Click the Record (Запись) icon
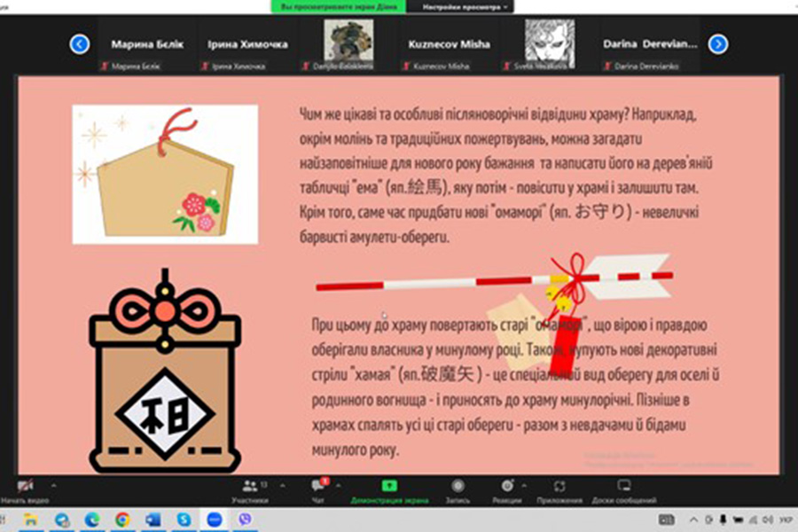 458,486
